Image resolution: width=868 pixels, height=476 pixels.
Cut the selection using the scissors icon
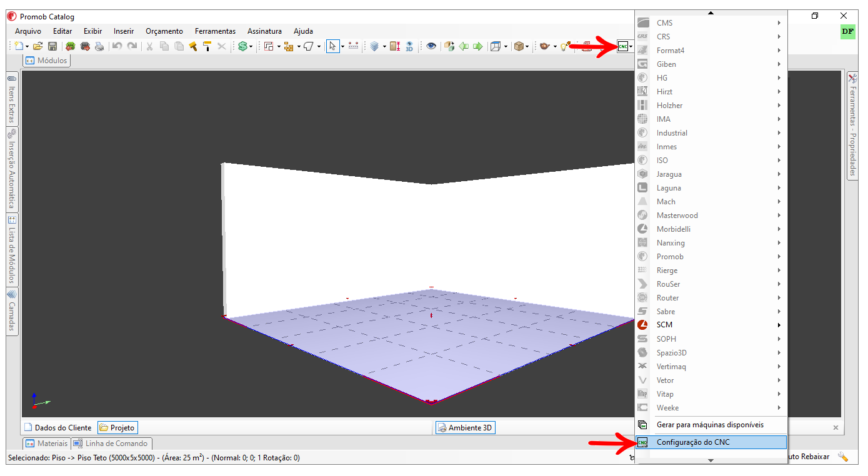pyautogui.click(x=149, y=46)
